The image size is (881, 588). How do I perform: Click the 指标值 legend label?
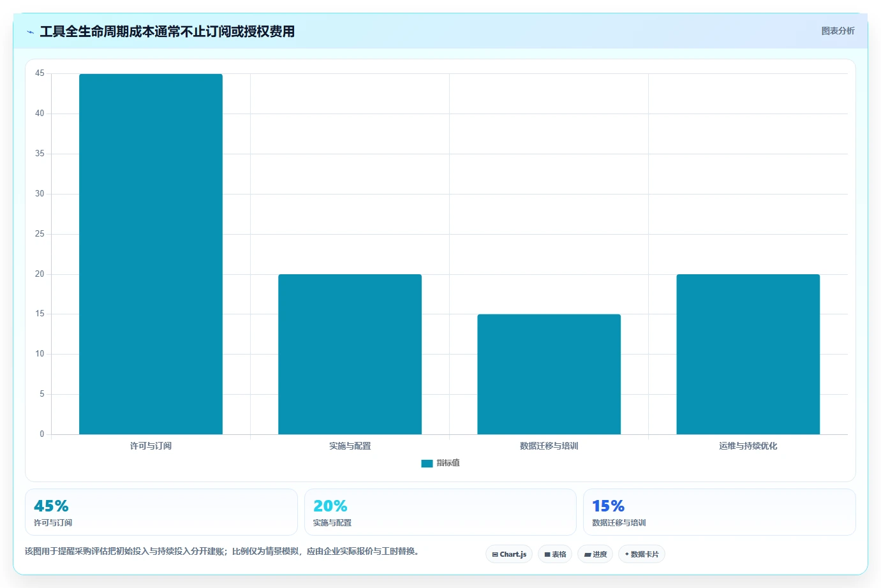pos(448,463)
